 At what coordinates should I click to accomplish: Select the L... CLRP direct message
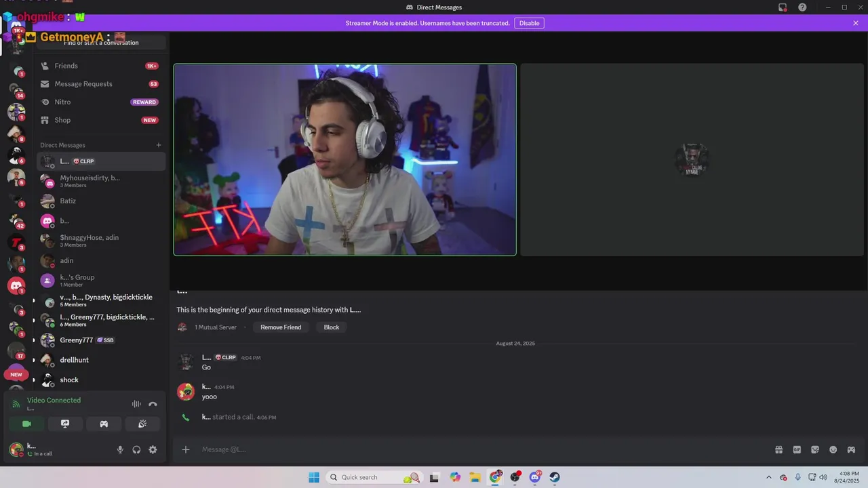coord(101,161)
